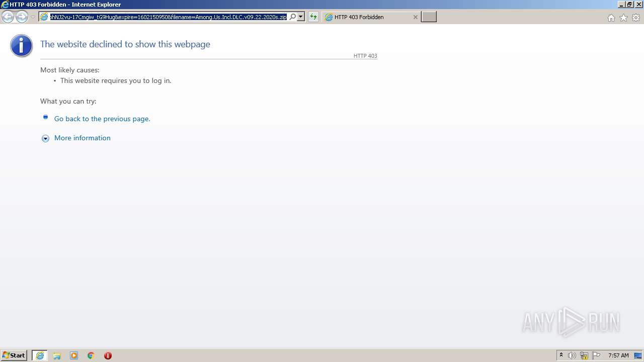Open the Tools gear icon
This screenshot has width=644, height=362.
coord(636,18)
